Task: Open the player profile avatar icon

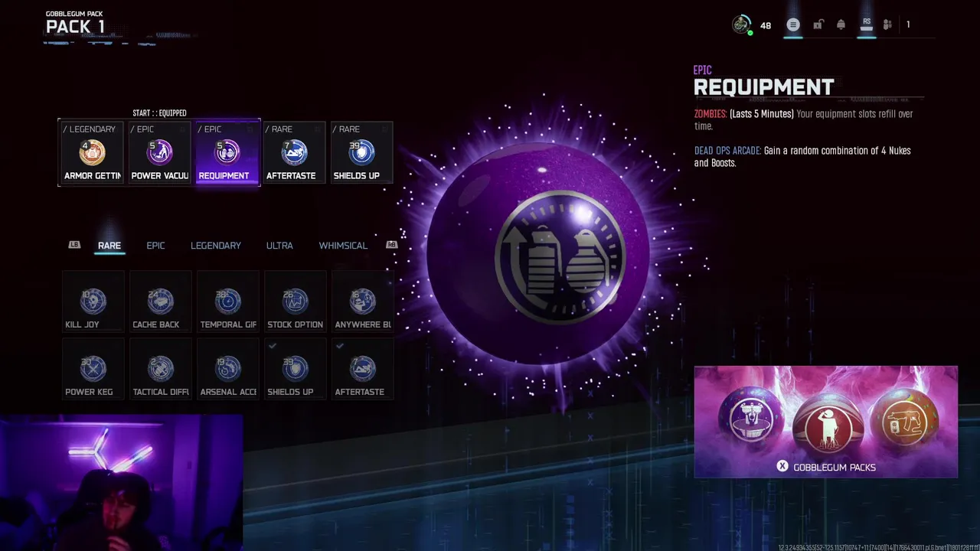Action: coord(741,24)
